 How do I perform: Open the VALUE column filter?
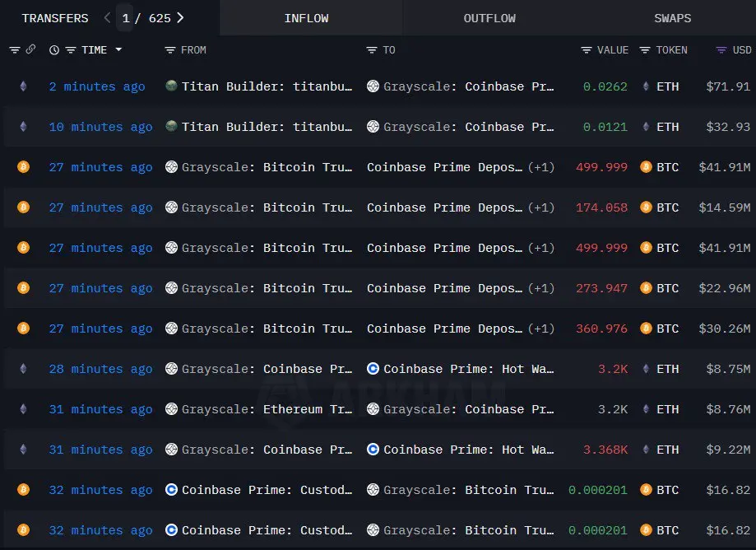click(x=587, y=49)
